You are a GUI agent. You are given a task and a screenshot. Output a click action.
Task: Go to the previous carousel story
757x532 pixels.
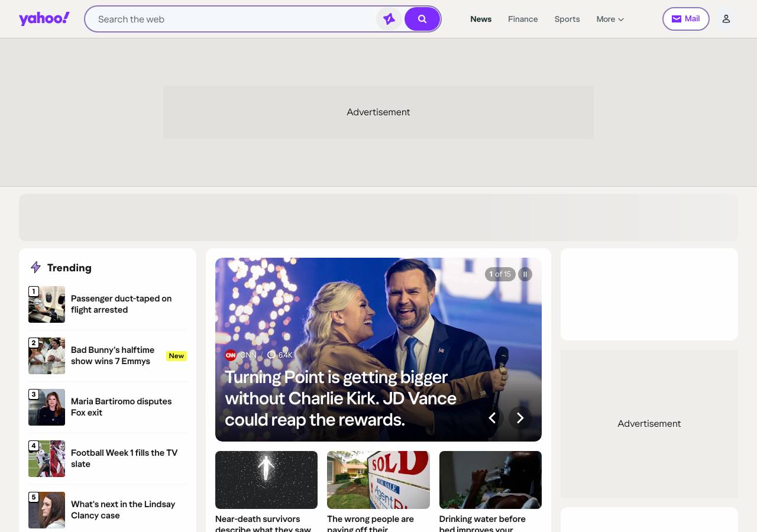tap(492, 418)
